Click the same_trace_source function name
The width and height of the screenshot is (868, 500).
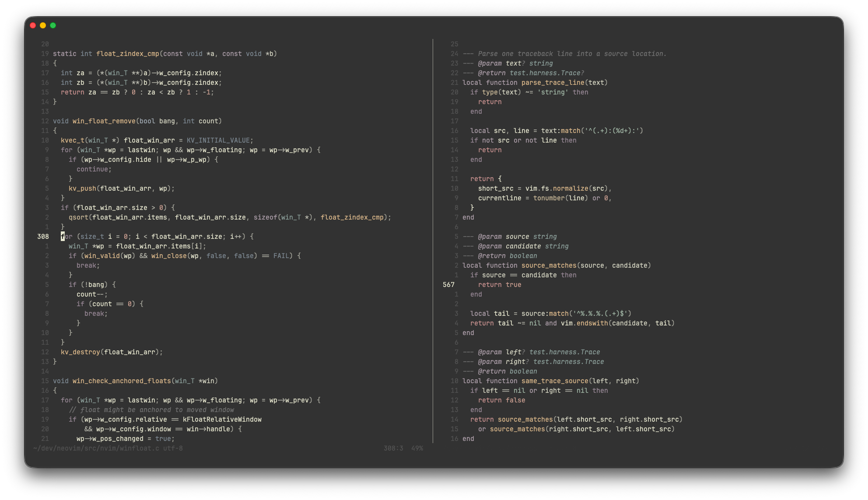(555, 381)
